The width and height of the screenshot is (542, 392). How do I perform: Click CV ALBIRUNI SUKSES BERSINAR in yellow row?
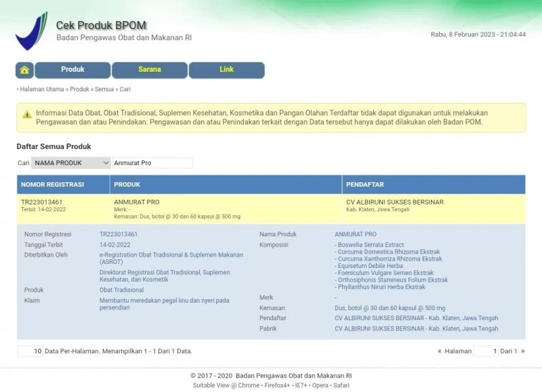click(x=395, y=202)
